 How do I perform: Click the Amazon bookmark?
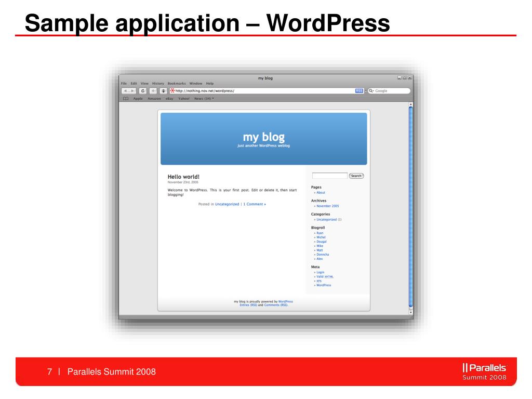pyautogui.click(x=154, y=99)
